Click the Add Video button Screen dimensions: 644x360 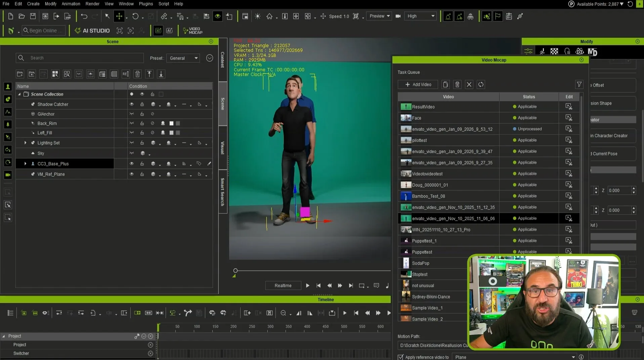418,85
